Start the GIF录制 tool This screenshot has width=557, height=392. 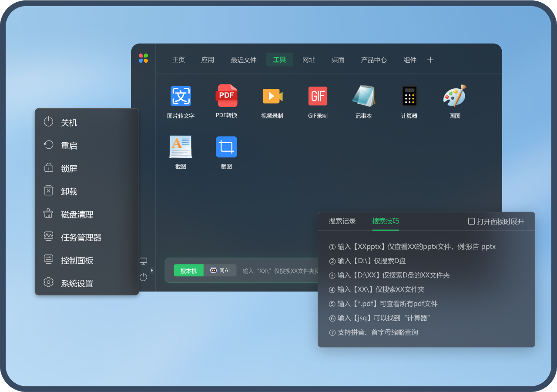318,96
